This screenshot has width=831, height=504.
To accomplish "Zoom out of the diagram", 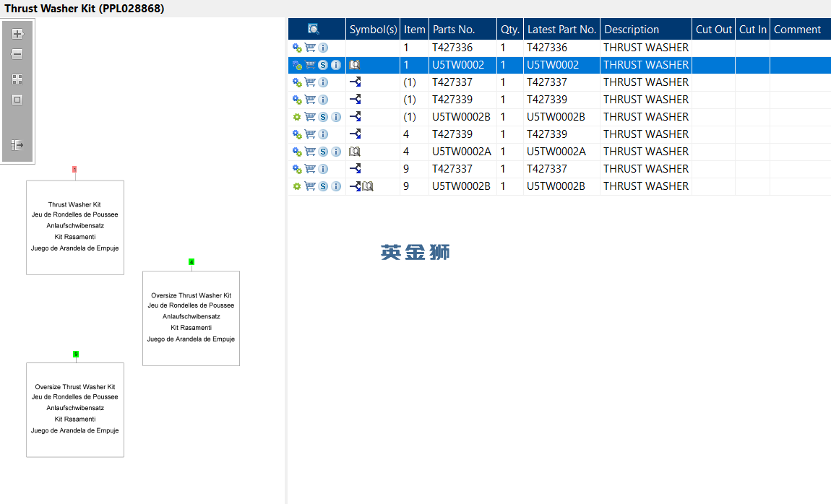I will coord(17,54).
